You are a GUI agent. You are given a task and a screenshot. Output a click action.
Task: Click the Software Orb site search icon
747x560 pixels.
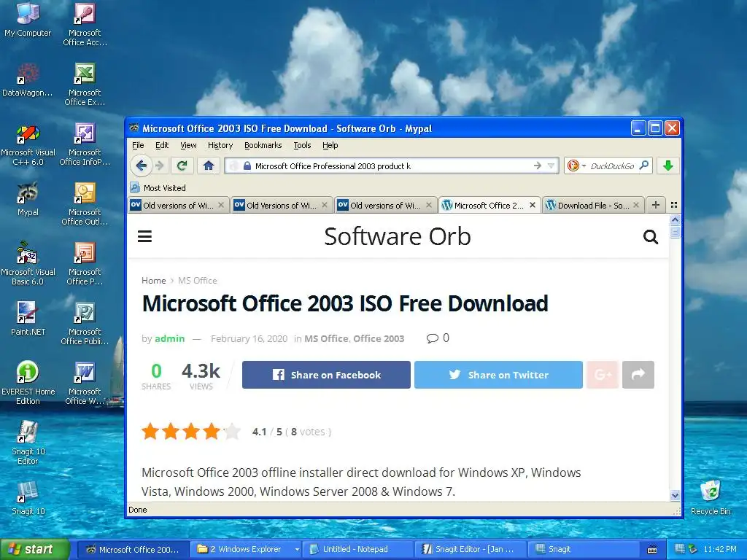(650, 236)
